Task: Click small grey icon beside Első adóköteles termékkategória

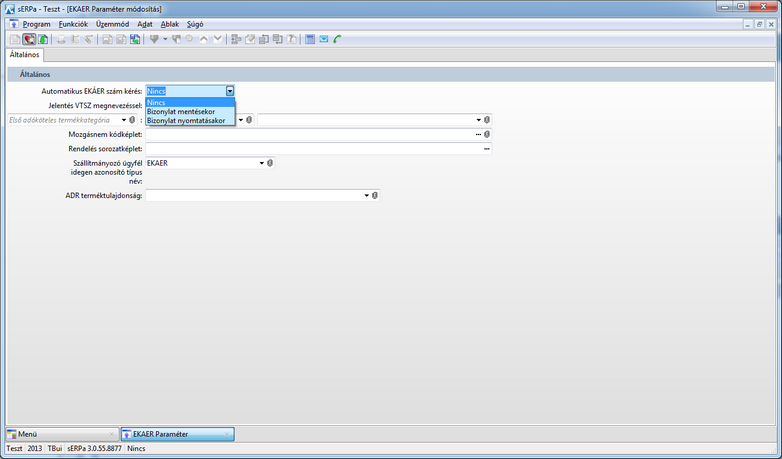Action: [x=132, y=120]
